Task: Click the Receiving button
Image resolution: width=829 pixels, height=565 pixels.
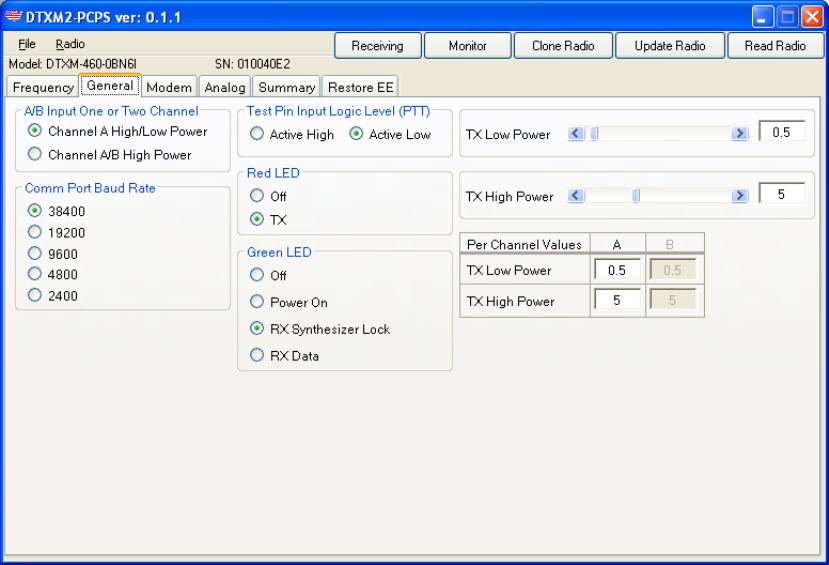Action: (377, 46)
